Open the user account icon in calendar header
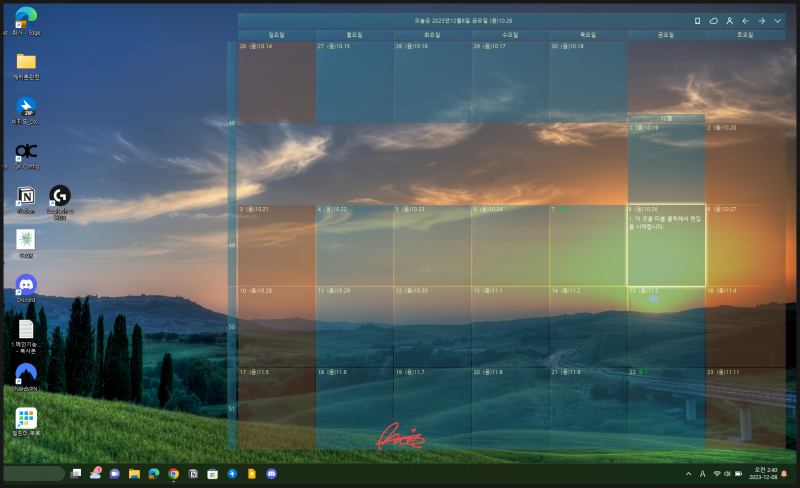The height and width of the screenshot is (488, 800). point(730,21)
